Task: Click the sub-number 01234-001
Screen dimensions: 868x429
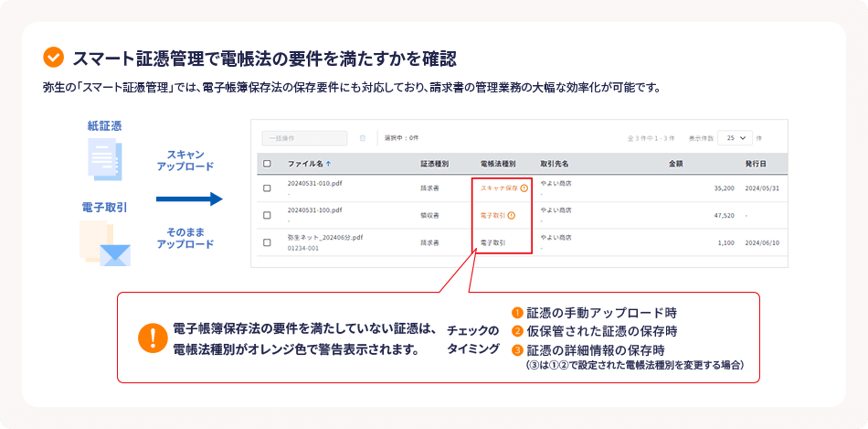Action: pos(302,248)
